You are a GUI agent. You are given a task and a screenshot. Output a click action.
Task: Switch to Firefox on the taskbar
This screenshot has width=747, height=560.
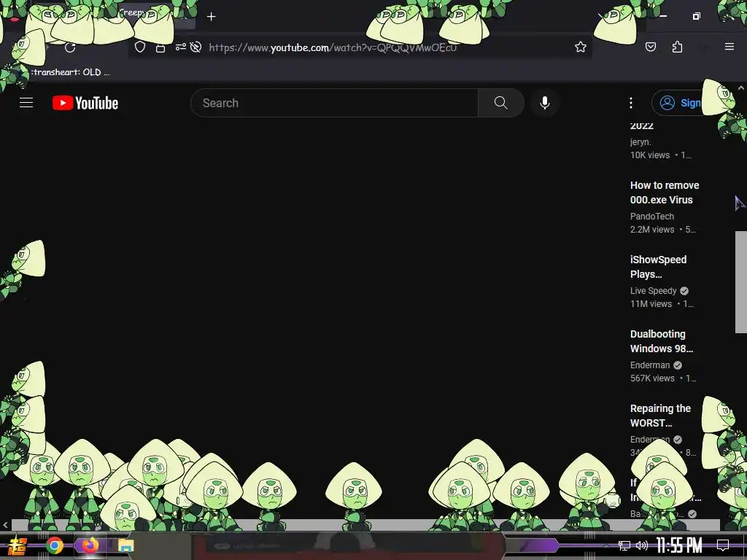point(90,545)
